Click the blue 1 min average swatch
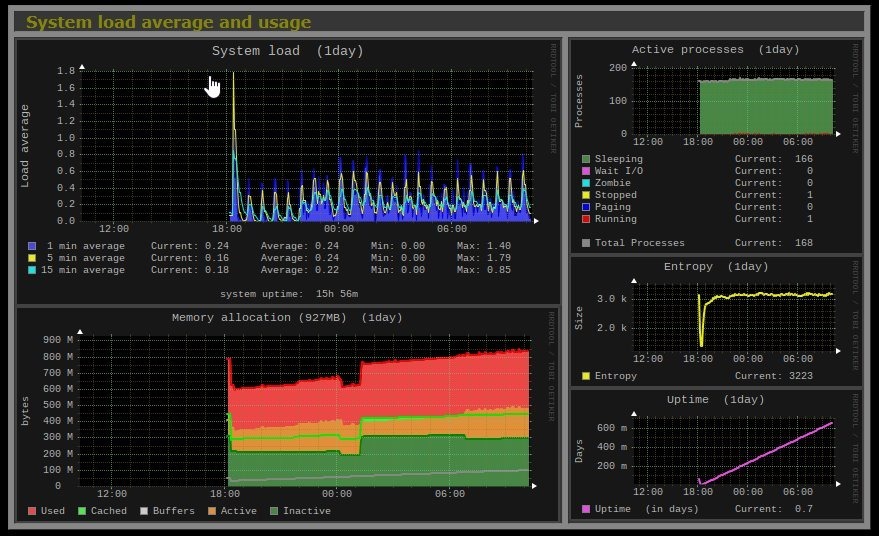 33,246
